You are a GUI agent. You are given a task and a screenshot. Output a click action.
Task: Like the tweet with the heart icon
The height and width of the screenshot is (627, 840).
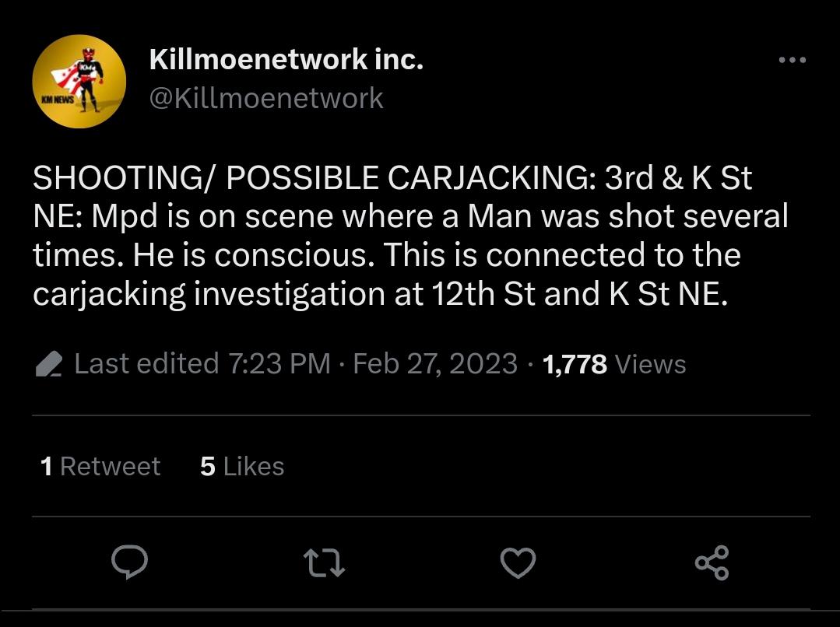coord(518,562)
